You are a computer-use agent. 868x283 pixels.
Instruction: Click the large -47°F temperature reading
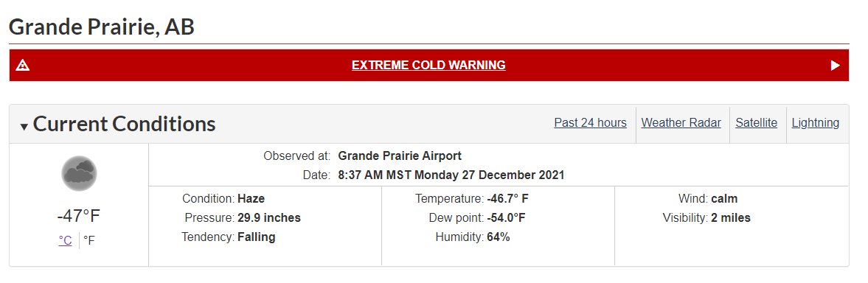pos(79,215)
